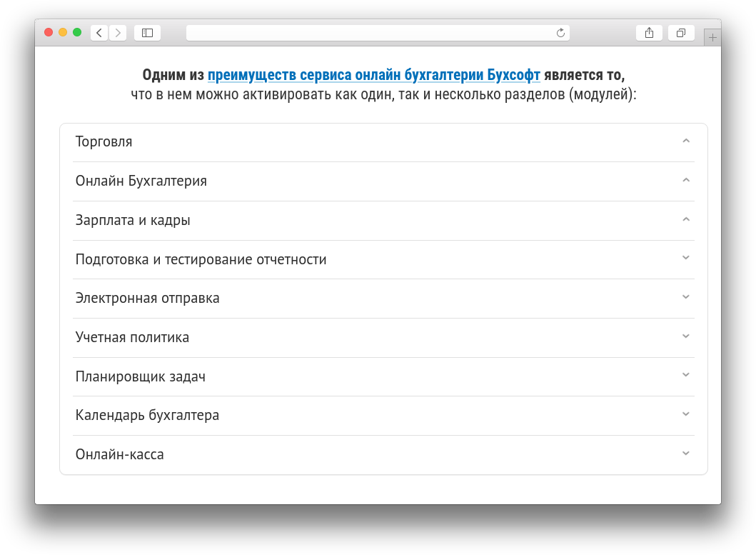756x555 pixels.
Task: Click the Планировщик задач row title
Action: point(141,376)
